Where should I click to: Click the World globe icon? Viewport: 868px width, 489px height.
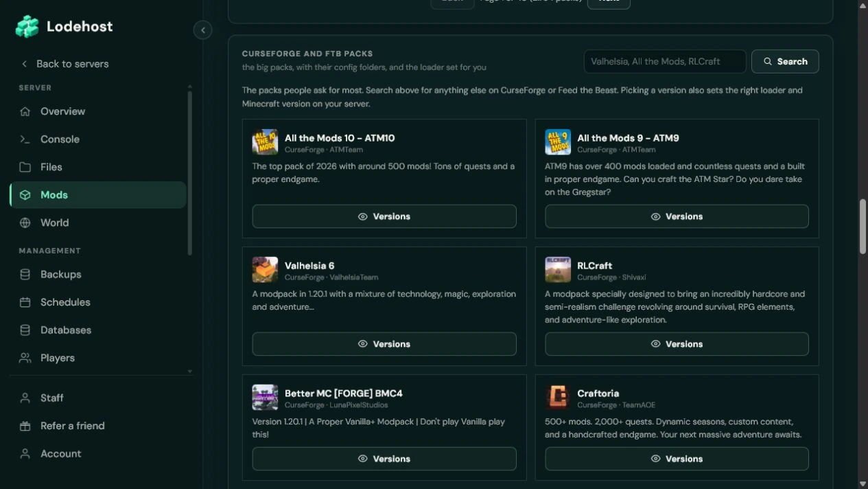pos(25,223)
